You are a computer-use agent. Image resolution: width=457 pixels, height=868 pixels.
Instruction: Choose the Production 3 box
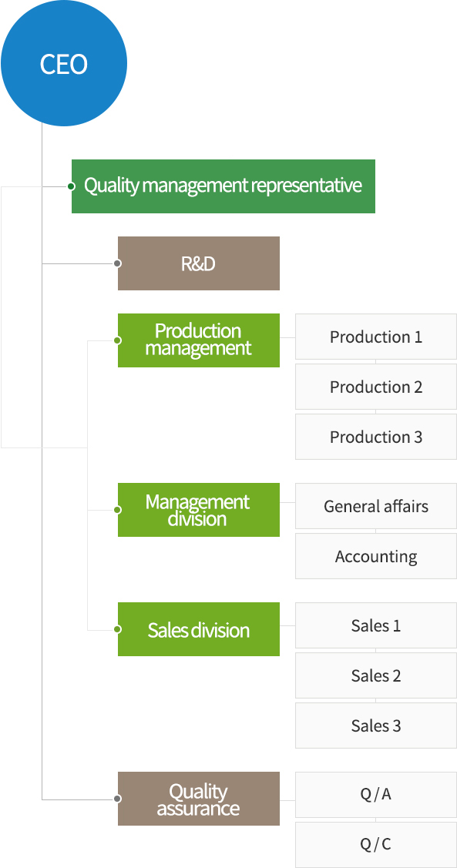coord(376,436)
